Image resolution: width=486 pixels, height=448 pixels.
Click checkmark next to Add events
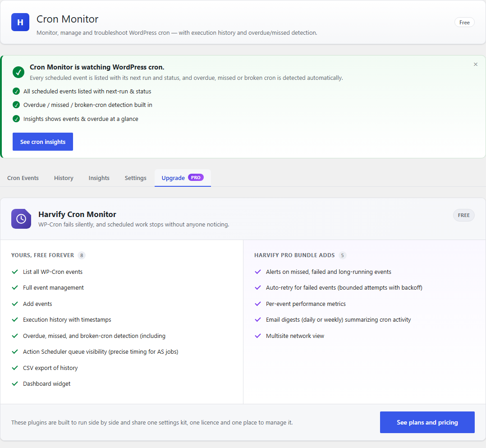point(15,304)
